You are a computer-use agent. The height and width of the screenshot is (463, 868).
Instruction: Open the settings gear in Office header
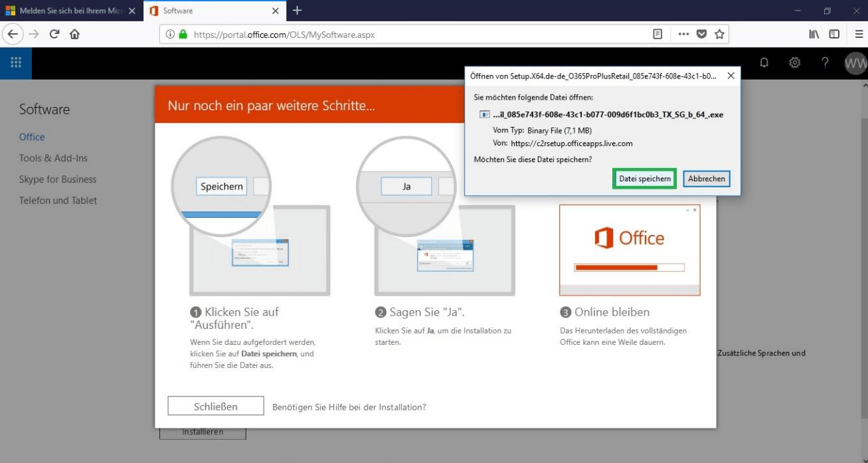pyautogui.click(x=794, y=62)
